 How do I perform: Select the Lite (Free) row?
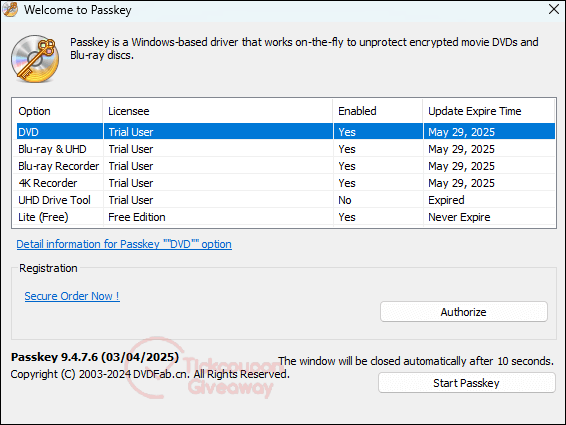[x=286, y=217]
